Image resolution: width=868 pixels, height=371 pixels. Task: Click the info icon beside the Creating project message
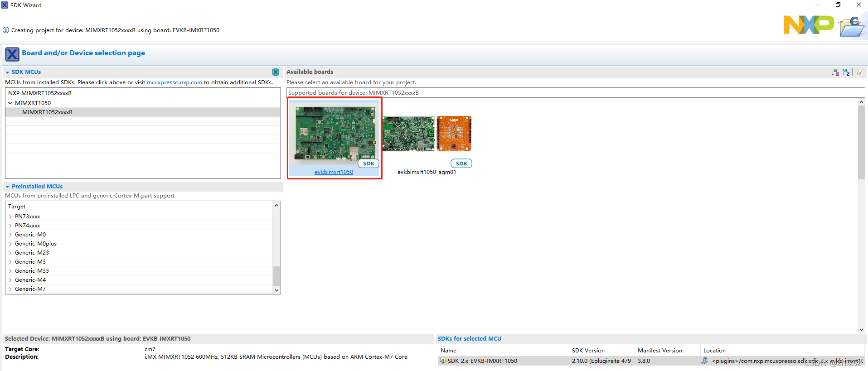pyautogui.click(x=6, y=30)
